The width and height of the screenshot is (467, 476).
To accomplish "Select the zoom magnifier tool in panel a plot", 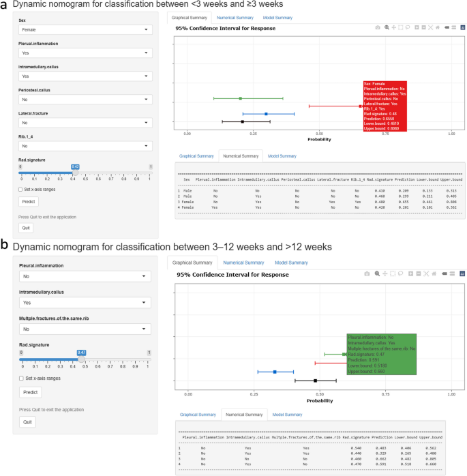I will pyautogui.click(x=387, y=27).
